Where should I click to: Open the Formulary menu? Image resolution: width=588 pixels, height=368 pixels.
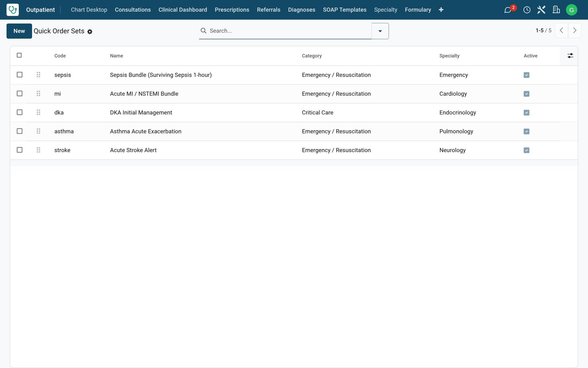(418, 10)
